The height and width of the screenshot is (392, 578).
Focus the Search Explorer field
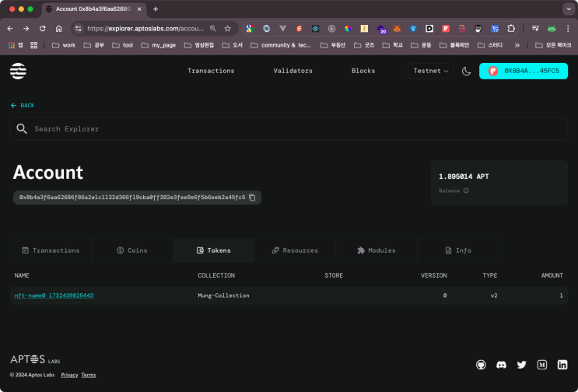click(x=289, y=128)
